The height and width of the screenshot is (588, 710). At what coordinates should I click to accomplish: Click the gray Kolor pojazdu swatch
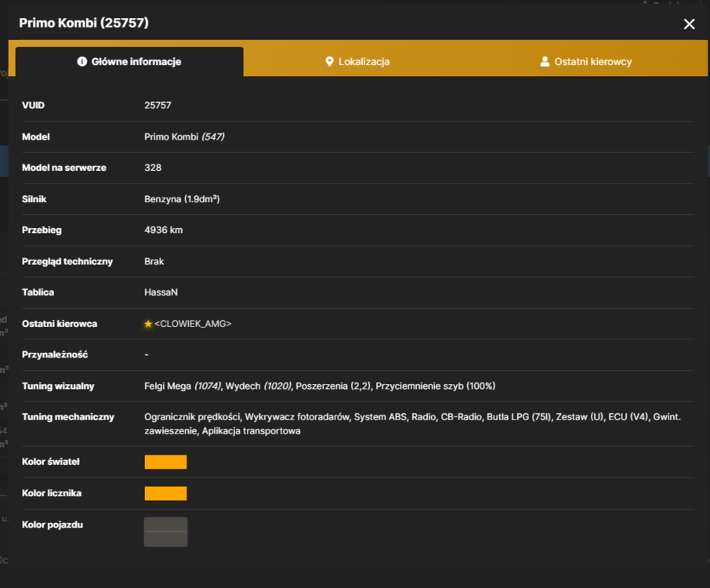pyautogui.click(x=165, y=532)
